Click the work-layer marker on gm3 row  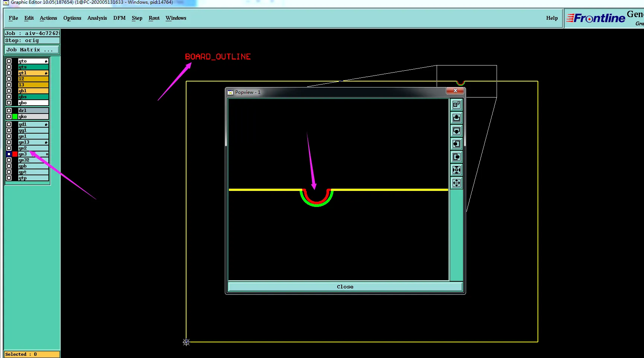pos(47,154)
